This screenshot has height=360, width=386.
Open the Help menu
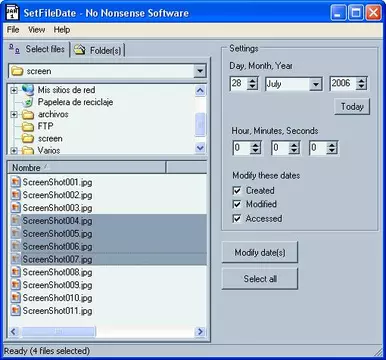(x=62, y=30)
